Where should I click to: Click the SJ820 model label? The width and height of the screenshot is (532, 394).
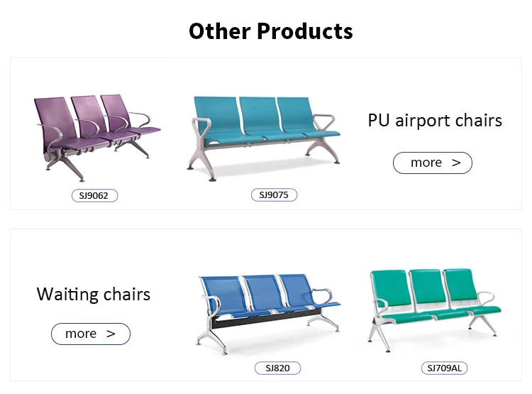(x=277, y=368)
